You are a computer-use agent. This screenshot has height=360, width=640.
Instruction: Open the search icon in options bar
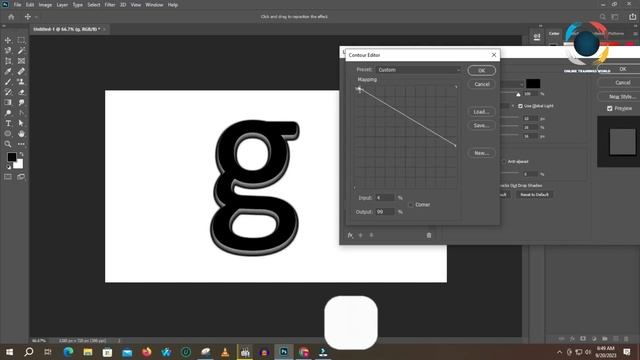coord(602,17)
